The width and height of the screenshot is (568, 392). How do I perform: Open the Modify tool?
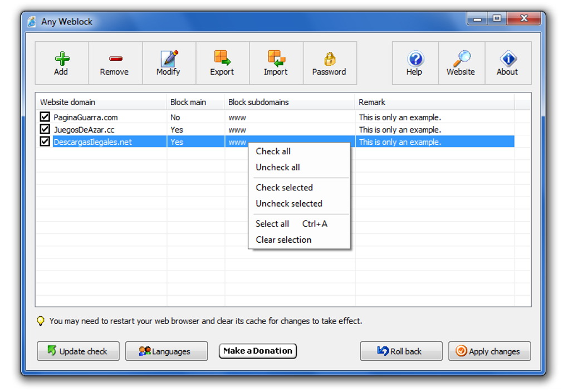pyautogui.click(x=169, y=63)
